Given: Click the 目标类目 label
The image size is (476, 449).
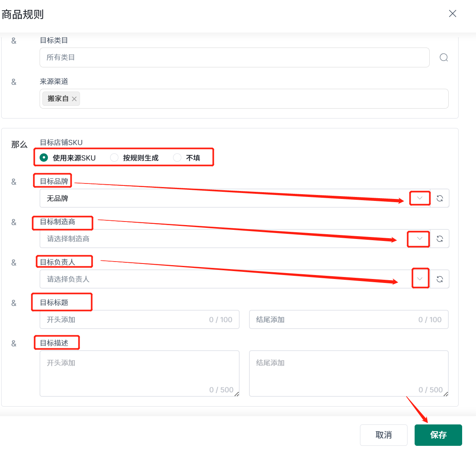Looking at the screenshot, I should [x=54, y=40].
